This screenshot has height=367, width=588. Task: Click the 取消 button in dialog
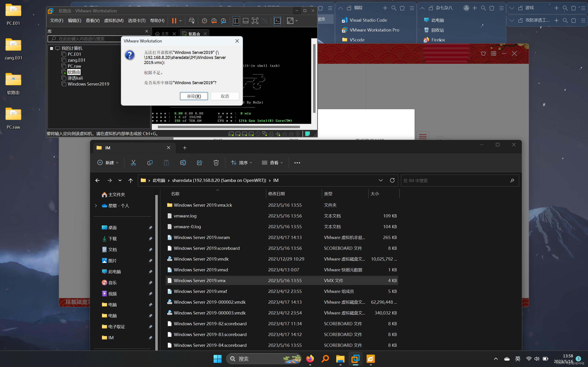pos(224,96)
